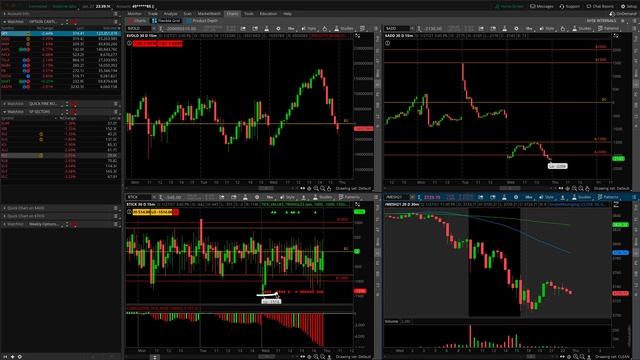
Task: Open the $ADD chart info circle icon
Action: click(387, 43)
